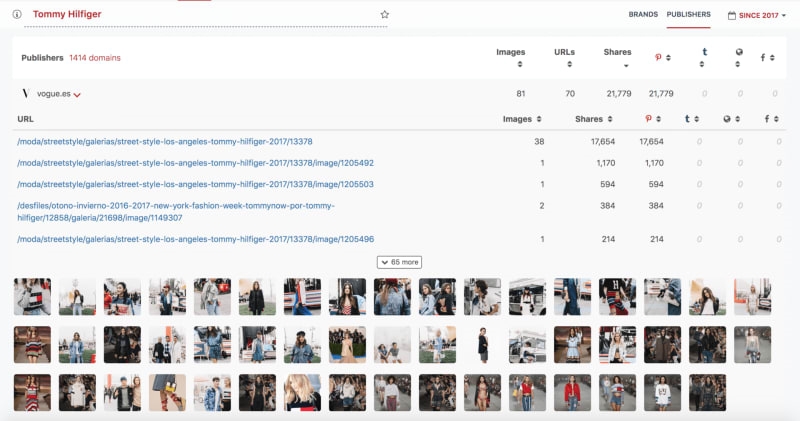Open the desfiles otono-invierno tommynow link
The image size is (800, 421).
176,212
